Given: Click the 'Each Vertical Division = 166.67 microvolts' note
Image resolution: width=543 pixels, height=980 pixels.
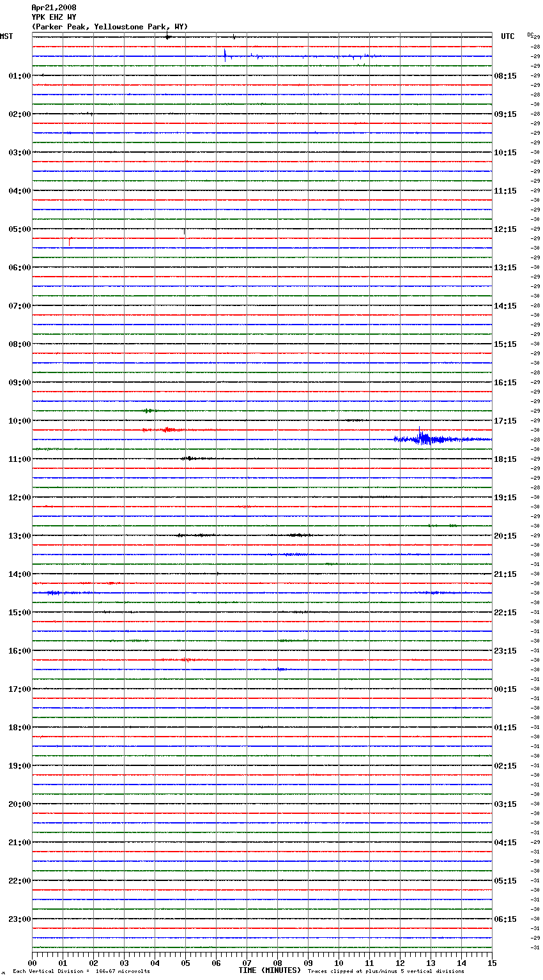Looking at the screenshot, I should pyautogui.click(x=81, y=972).
